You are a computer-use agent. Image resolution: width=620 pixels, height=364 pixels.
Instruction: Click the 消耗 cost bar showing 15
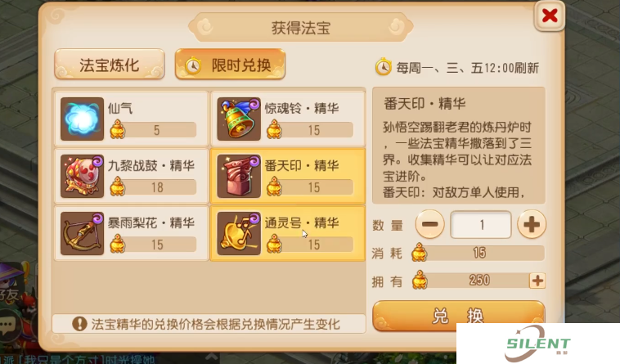click(478, 253)
